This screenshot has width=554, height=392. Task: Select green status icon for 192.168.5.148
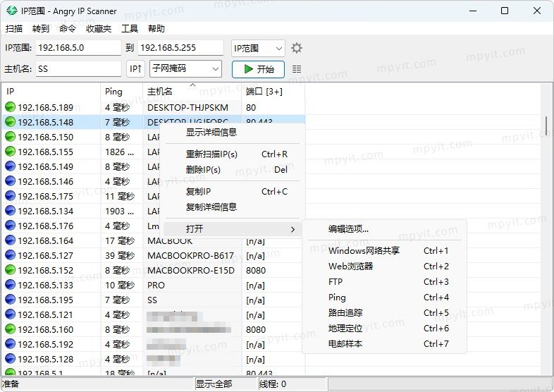tap(11, 121)
